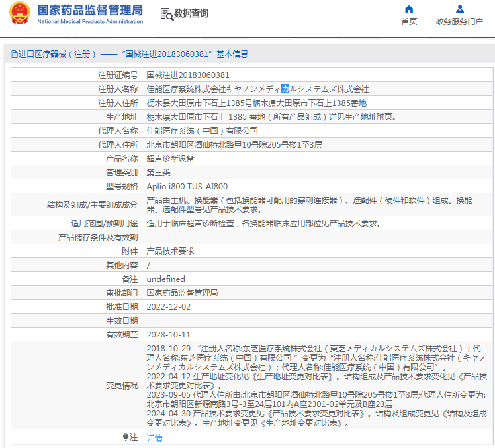This screenshot has width=495, height=448.
Task: Click the 政务服务门户 person icon
Action: click(459, 9)
